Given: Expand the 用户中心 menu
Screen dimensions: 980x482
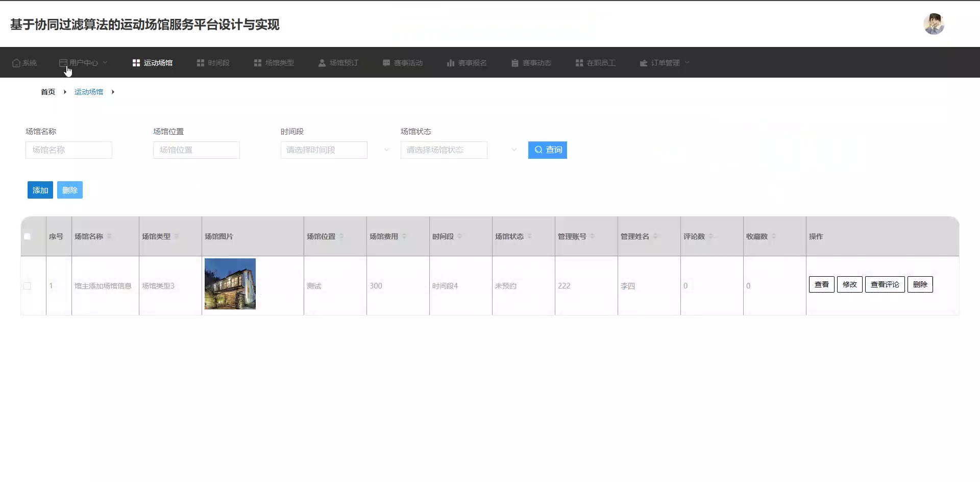Looking at the screenshot, I should click(84, 63).
